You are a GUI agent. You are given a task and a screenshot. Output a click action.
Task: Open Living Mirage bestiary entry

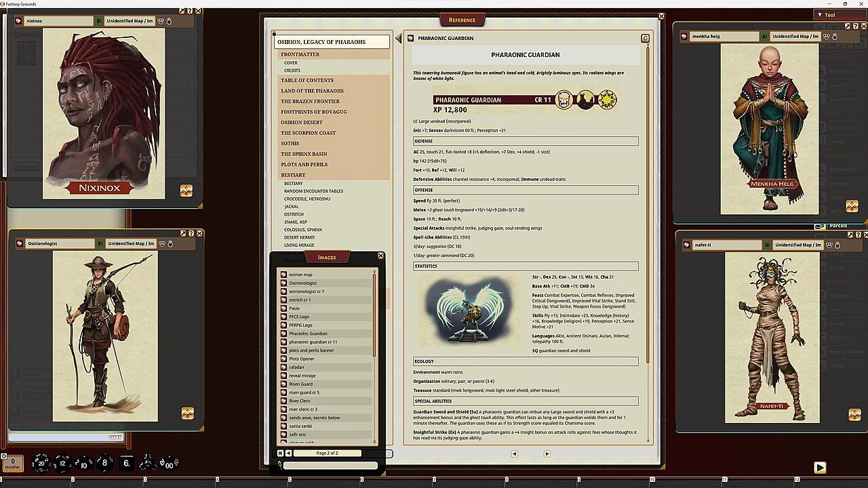(299, 245)
